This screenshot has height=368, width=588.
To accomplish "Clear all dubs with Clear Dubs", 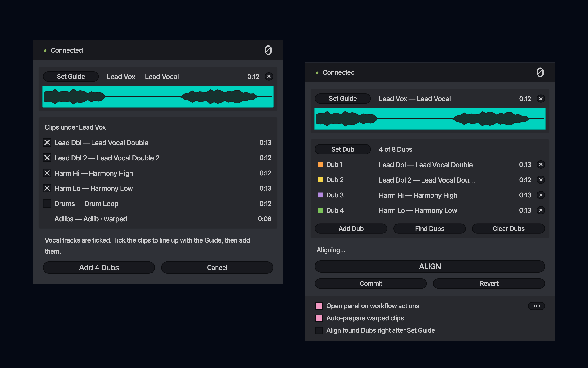I will click(x=509, y=229).
